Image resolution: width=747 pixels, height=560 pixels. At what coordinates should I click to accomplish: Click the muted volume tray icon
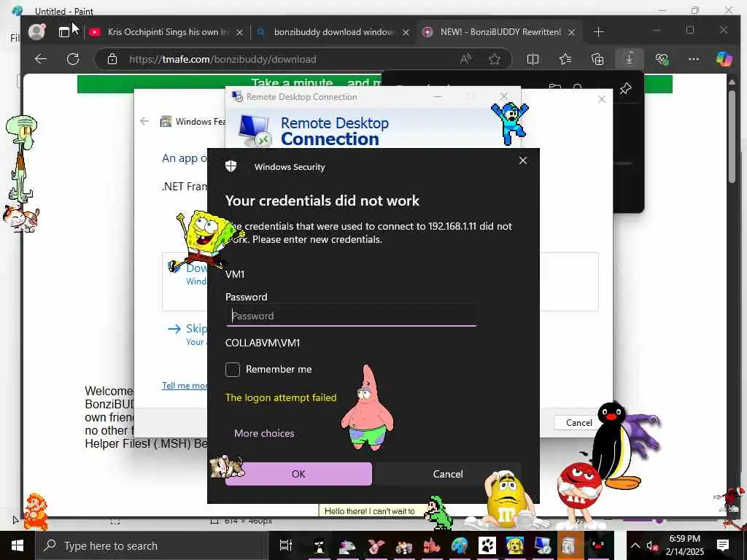pos(651,545)
